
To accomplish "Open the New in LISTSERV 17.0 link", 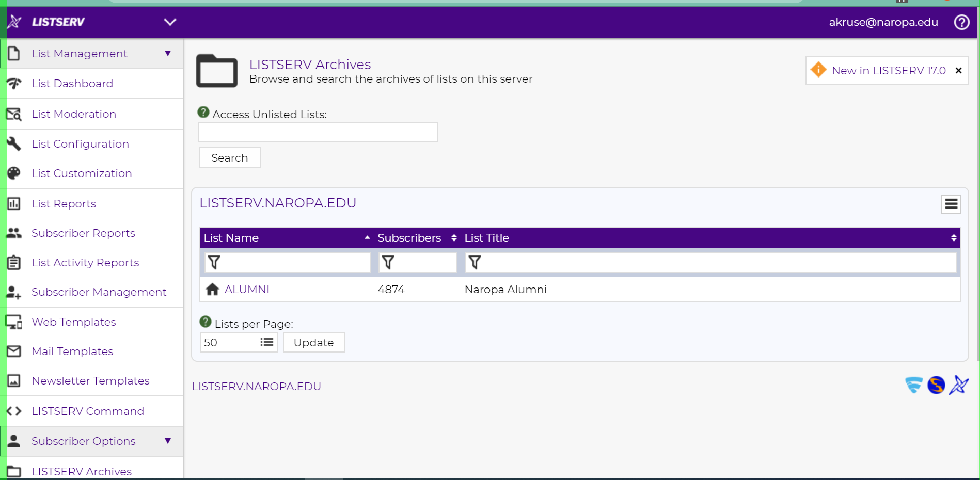I will [889, 71].
